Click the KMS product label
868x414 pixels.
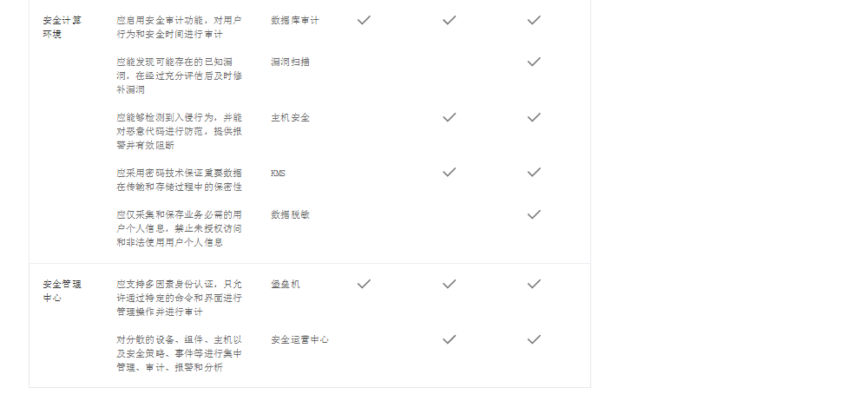click(x=278, y=174)
